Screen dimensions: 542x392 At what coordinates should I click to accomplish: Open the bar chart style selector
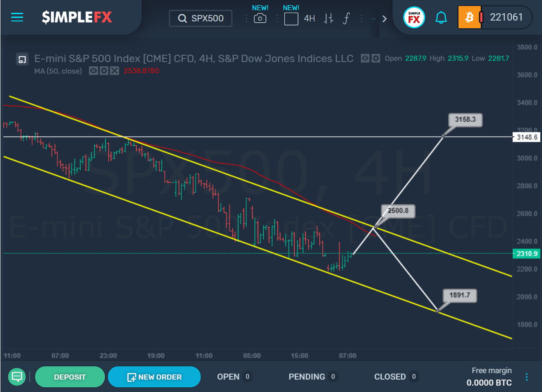[x=329, y=18]
